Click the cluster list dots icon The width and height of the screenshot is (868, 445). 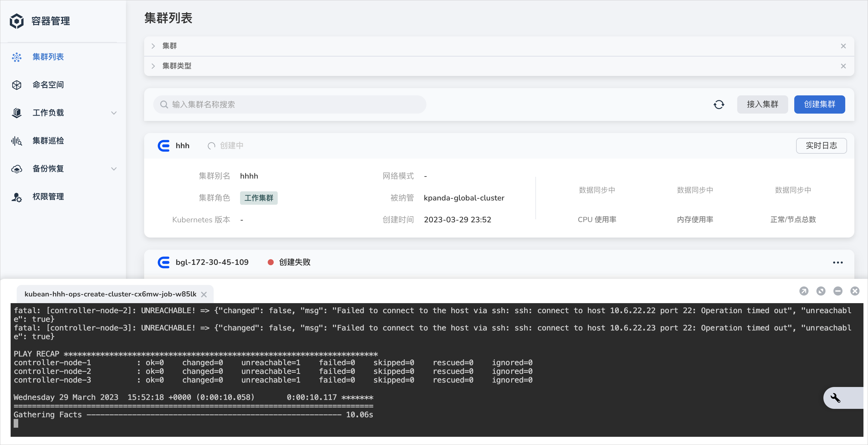point(16,57)
